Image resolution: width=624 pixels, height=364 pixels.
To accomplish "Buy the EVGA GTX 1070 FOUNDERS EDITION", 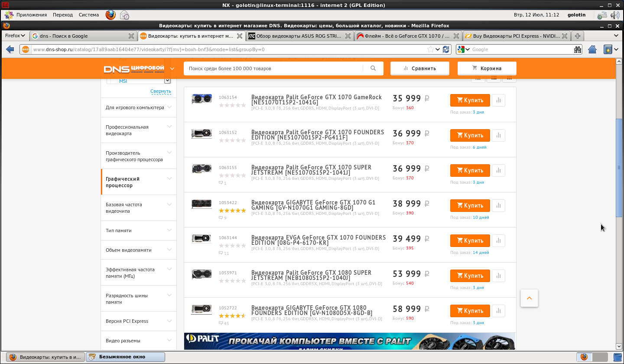I will tap(470, 240).
